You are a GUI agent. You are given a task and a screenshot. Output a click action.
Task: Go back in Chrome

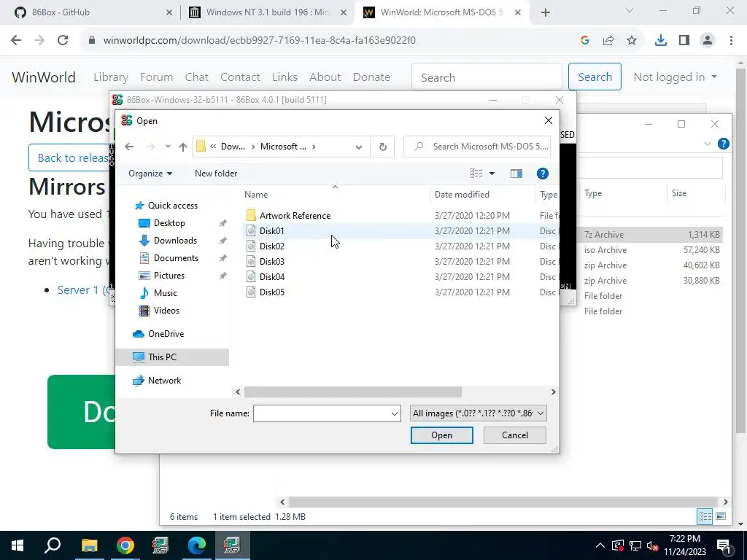coord(16,41)
